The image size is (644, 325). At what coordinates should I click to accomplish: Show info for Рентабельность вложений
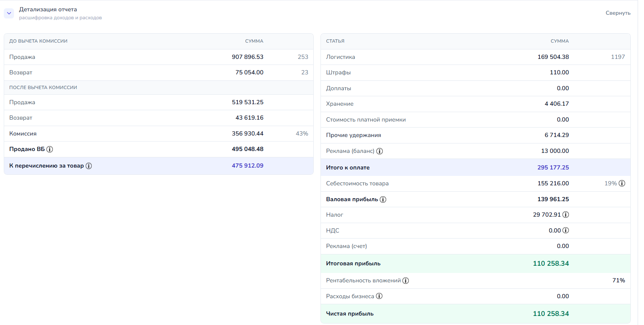pos(406,280)
